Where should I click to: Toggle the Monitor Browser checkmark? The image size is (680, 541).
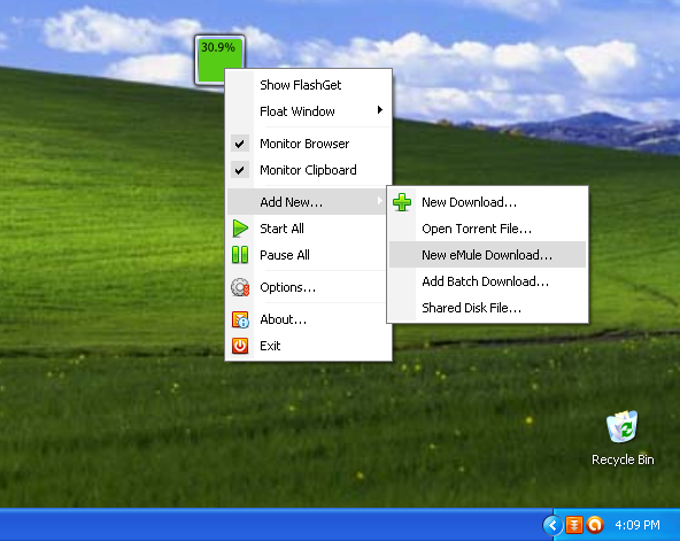click(x=240, y=144)
